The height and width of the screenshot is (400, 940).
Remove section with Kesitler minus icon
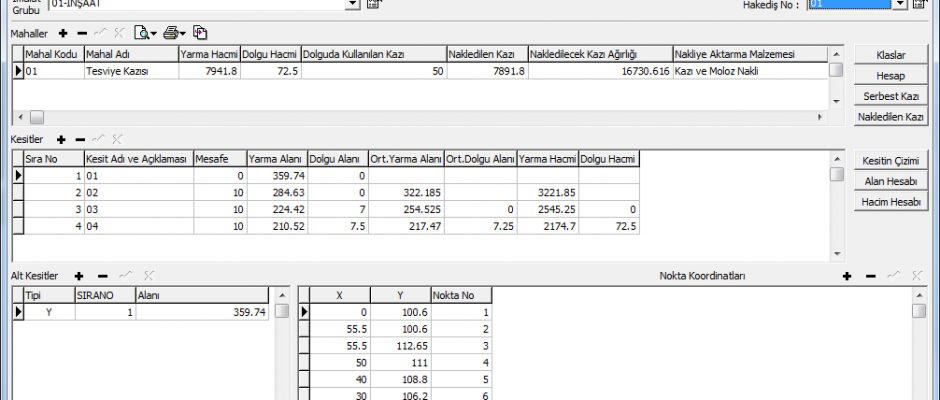[79, 140]
